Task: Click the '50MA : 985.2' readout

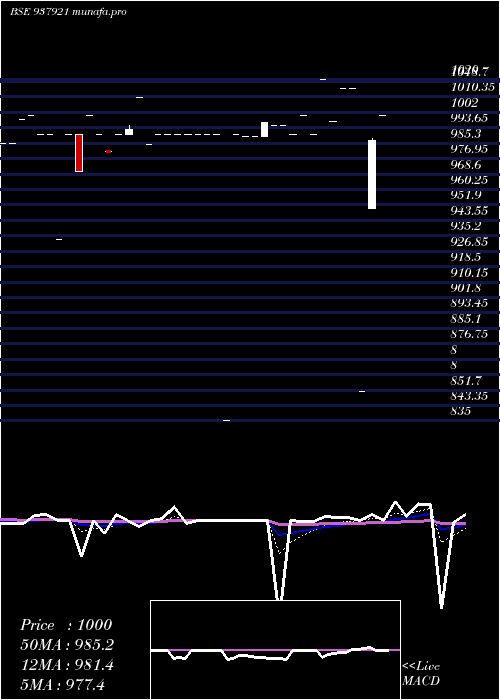Action: [x=67, y=645]
